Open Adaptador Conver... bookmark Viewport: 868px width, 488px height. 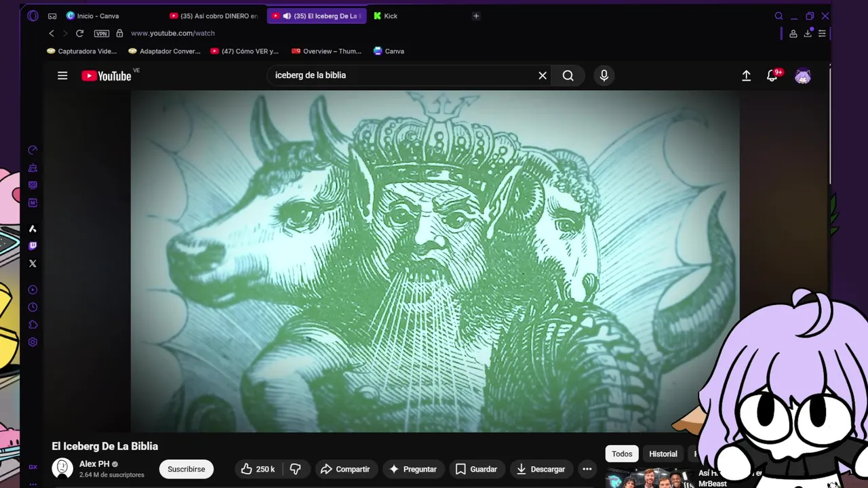coord(164,51)
